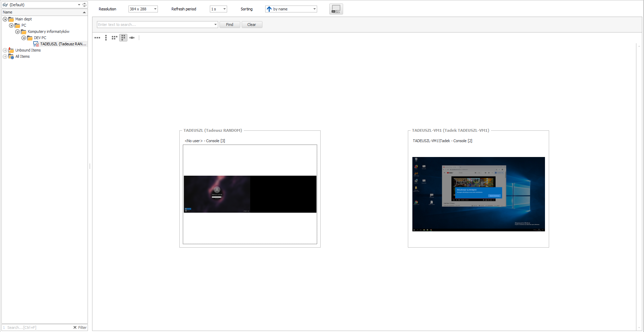This screenshot has width=644, height=332.
Task: Collapse the Main dept tree node
Action: tap(5, 19)
